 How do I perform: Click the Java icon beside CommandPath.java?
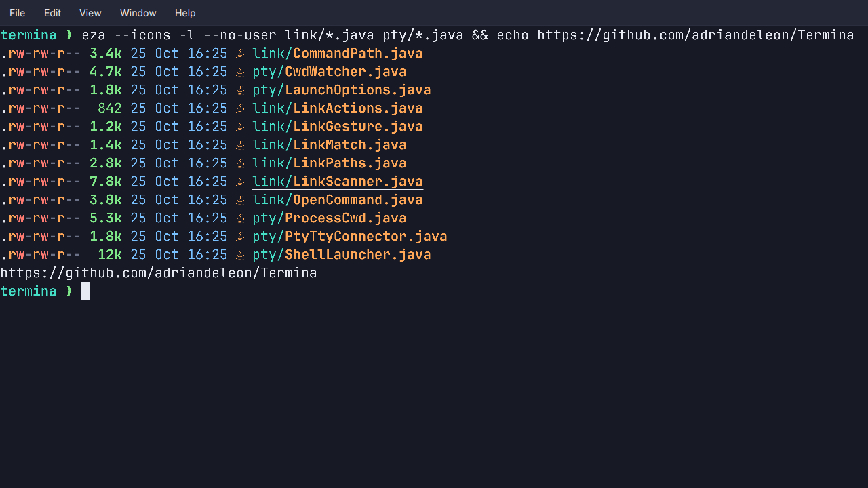(240, 54)
